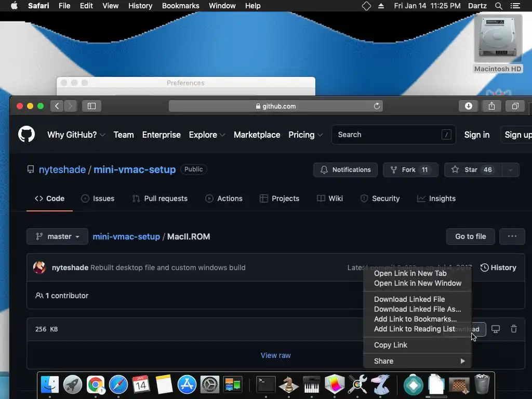Choose Open Link in New Tab
532x399 pixels.
417,273
